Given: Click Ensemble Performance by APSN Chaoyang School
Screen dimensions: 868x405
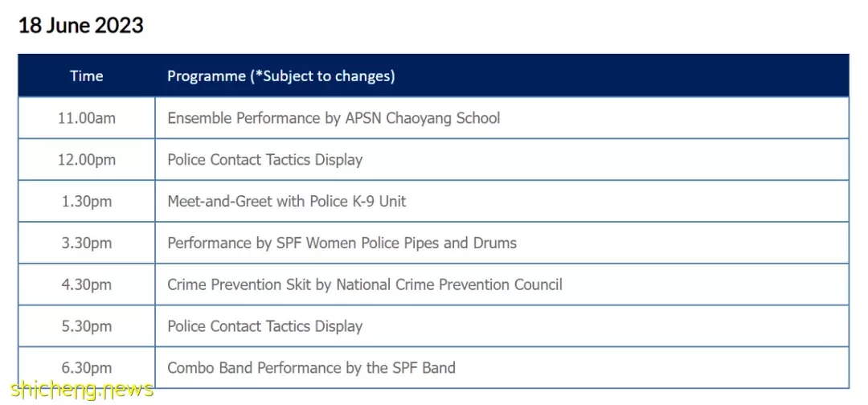Looking at the screenshot, I should (x=334, y=118).
